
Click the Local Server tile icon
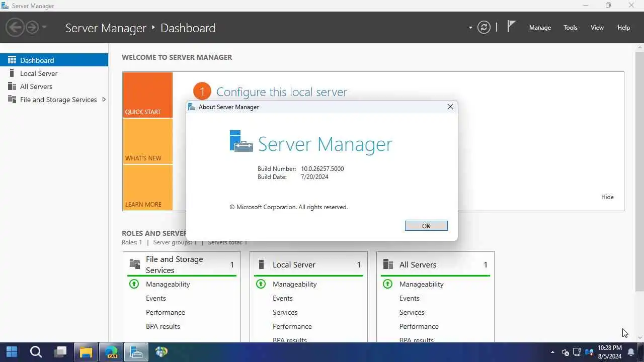coord(261,264)
